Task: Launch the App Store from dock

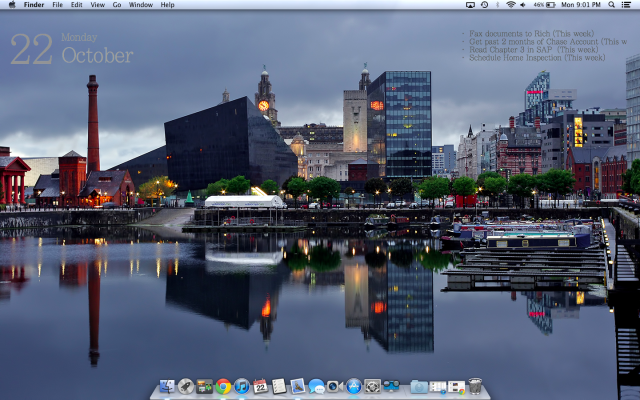Action: (353, 386)
